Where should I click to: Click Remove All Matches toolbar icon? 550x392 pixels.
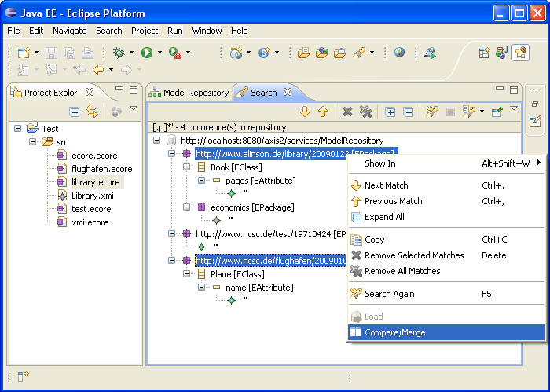(365, 112)
